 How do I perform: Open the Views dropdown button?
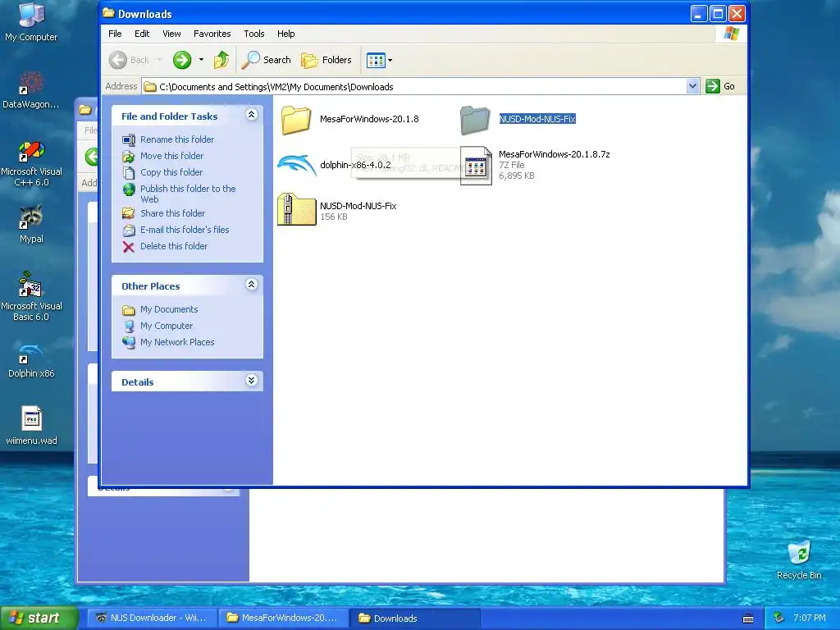coord(379,60)
